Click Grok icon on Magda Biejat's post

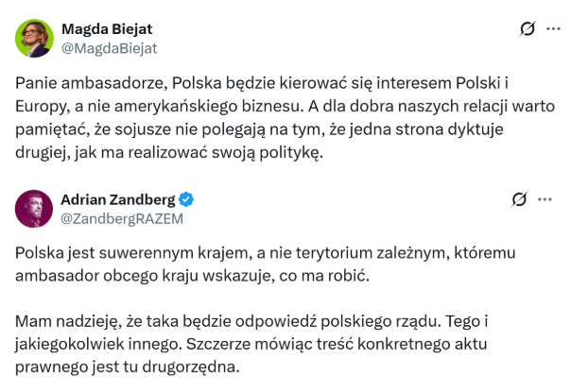click(x=528, y=29)
